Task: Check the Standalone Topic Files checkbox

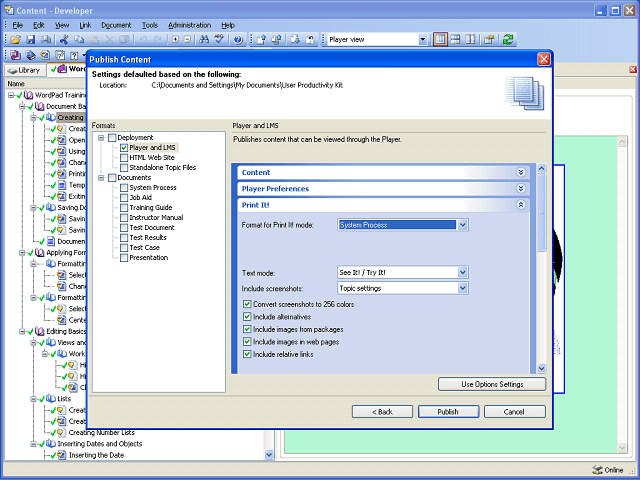Action: coord(124,168)
